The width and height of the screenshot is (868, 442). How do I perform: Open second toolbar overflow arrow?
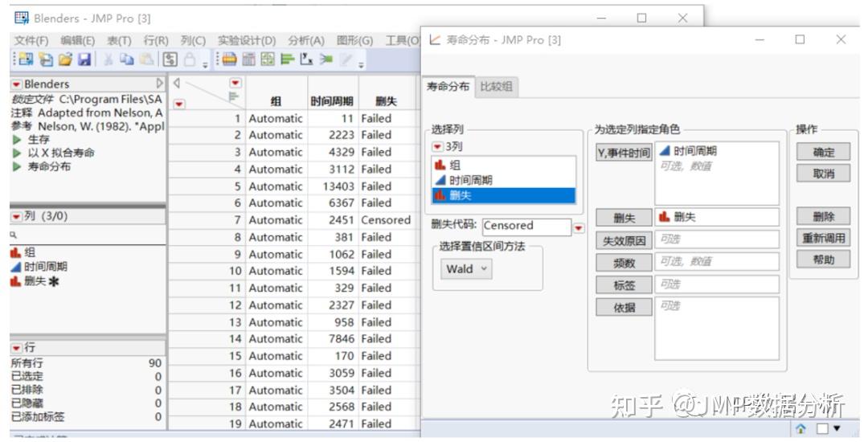361,65
